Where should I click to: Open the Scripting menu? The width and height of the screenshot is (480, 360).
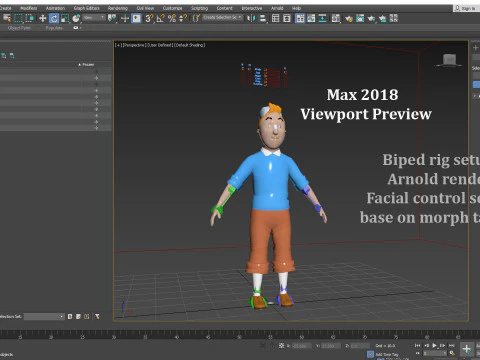click(x=199, y=8)
